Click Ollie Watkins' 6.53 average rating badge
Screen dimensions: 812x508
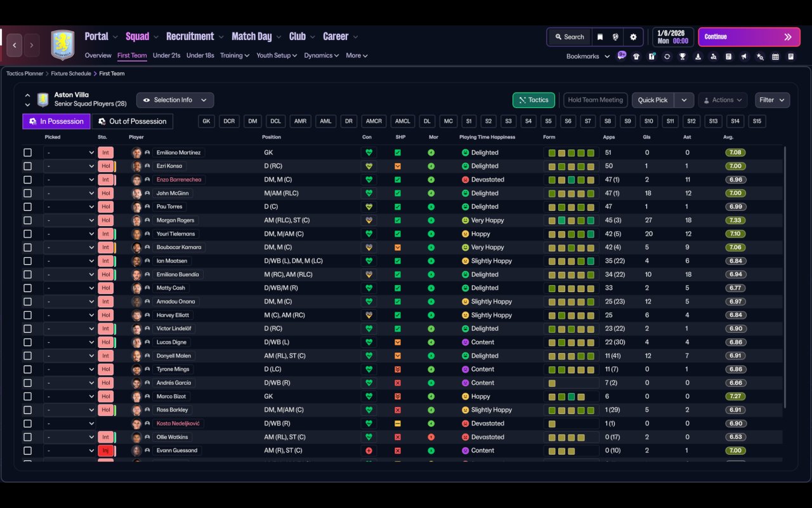click(736, 437)
